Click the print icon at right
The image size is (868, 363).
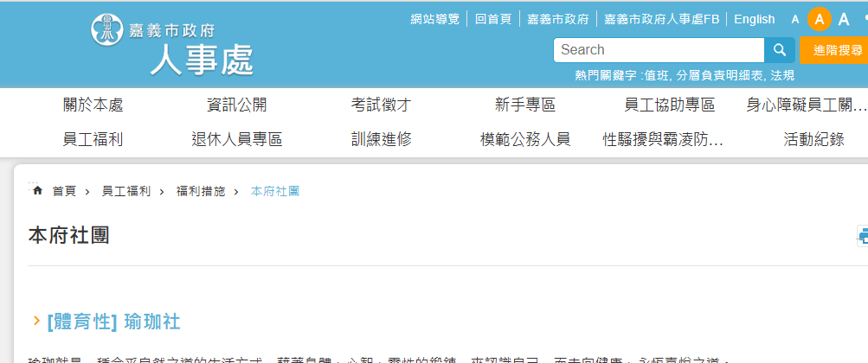(x=863, y=236)
